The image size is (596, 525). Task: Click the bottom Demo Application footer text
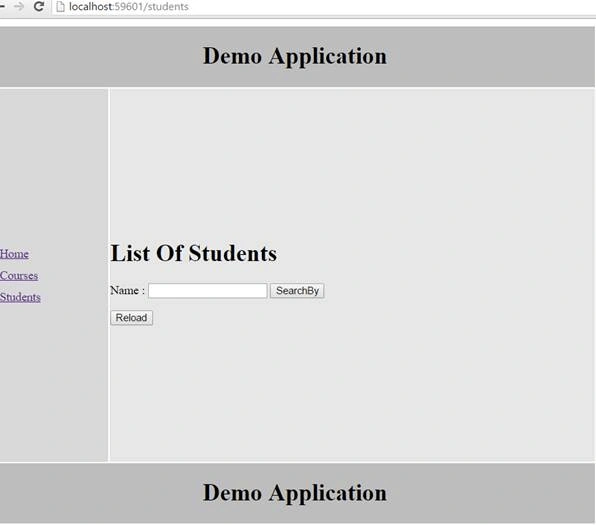coord(295,493)
